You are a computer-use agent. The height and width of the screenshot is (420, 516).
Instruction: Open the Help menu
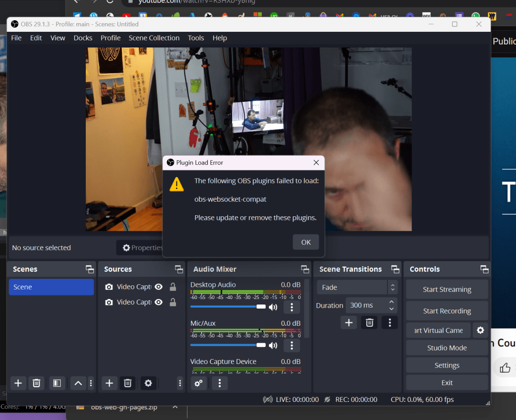pyautogui.click(x=219, y=38)
